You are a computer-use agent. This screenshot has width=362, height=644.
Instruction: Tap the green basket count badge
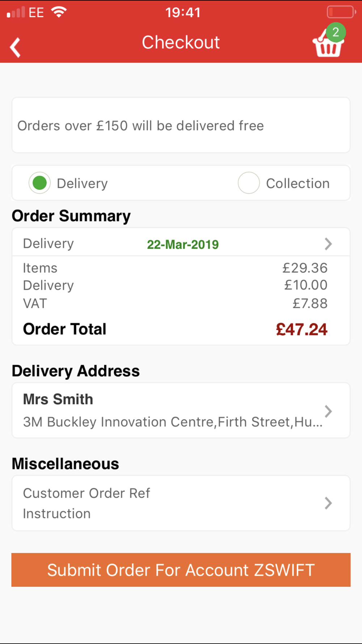336,32
